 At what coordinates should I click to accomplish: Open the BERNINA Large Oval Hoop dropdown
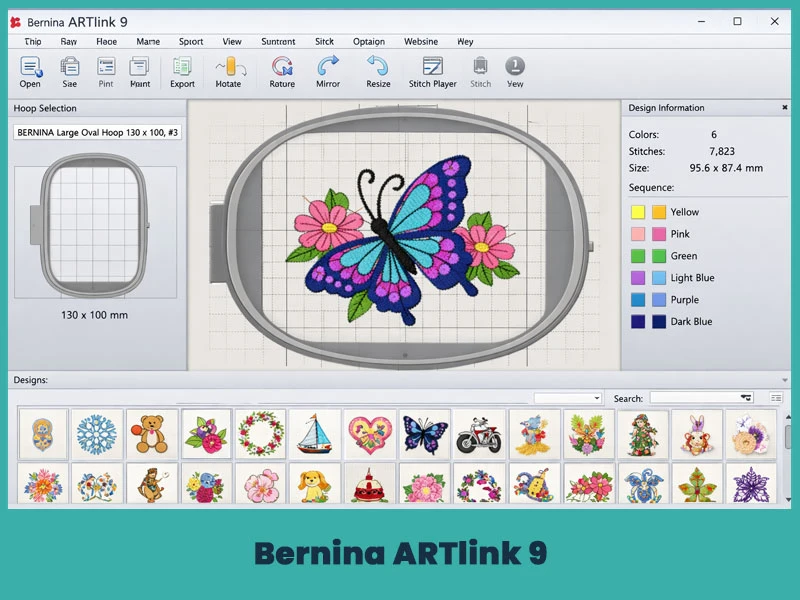click(97, 133)
